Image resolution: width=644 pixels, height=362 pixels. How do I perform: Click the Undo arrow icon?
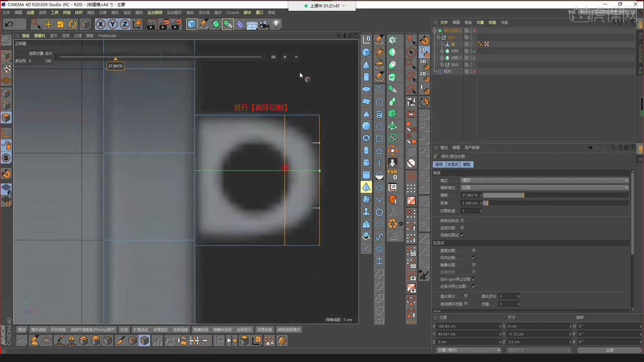coord(9,24)
